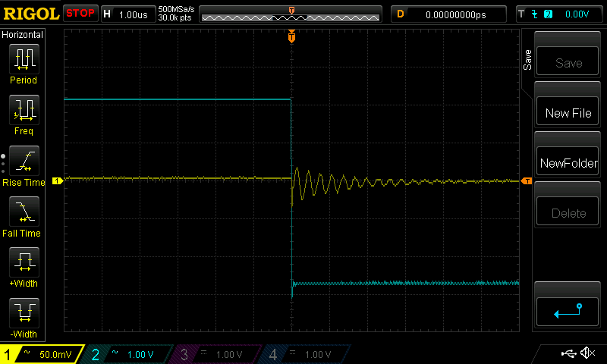
Task: Click the NewFolder button
Action: 568,162
